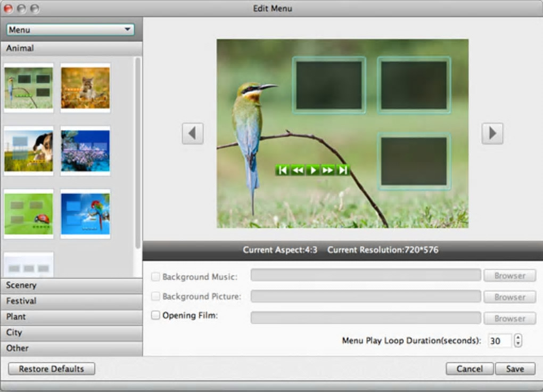
Task: Select the blue coral reef template
Action: 86,151
